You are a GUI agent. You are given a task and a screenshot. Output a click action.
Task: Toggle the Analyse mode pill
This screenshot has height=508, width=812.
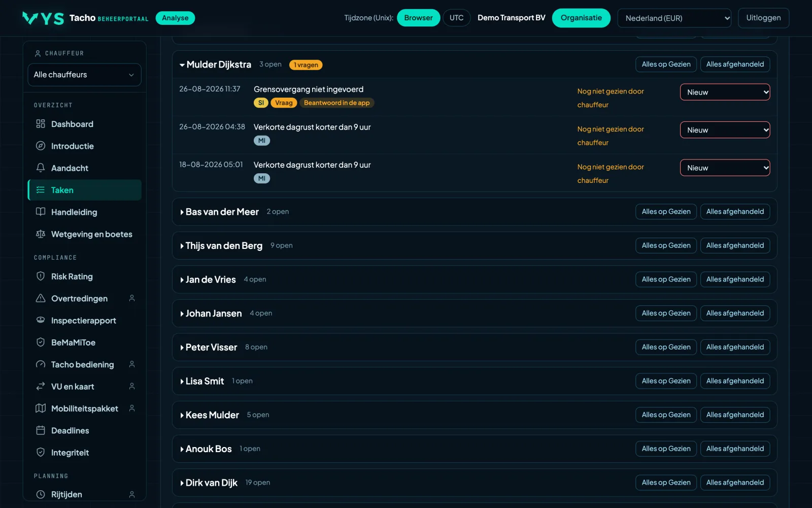[x=175, y=18]
